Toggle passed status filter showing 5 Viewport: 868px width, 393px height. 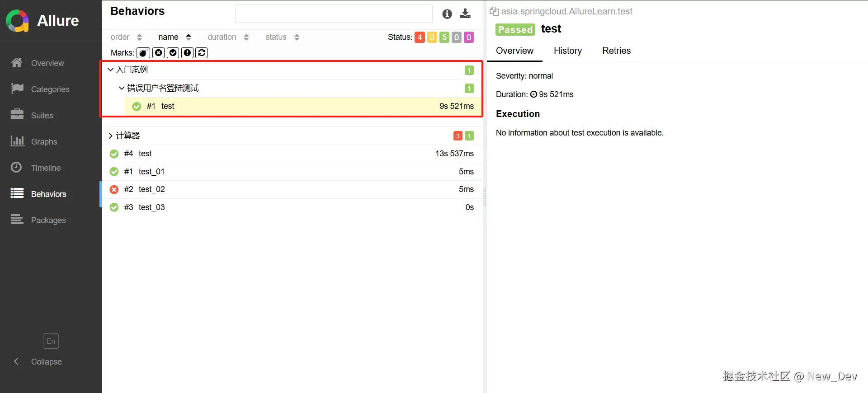click(444, 37)
